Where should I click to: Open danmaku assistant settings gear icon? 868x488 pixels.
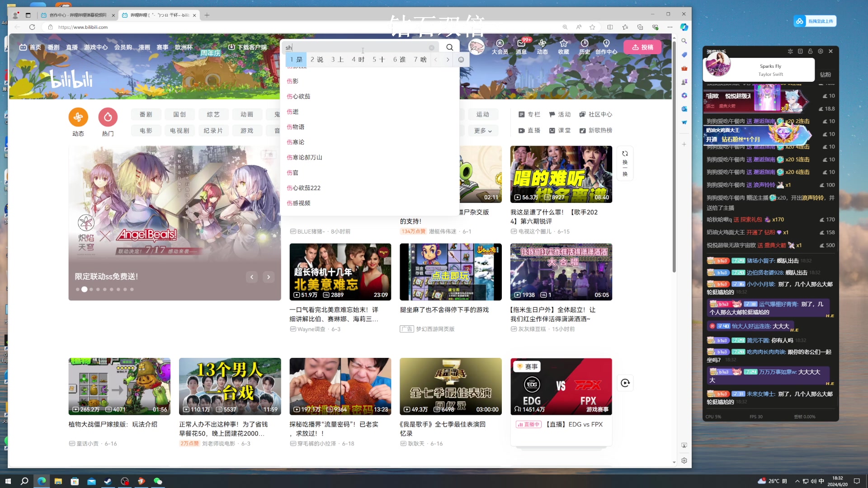821,52
